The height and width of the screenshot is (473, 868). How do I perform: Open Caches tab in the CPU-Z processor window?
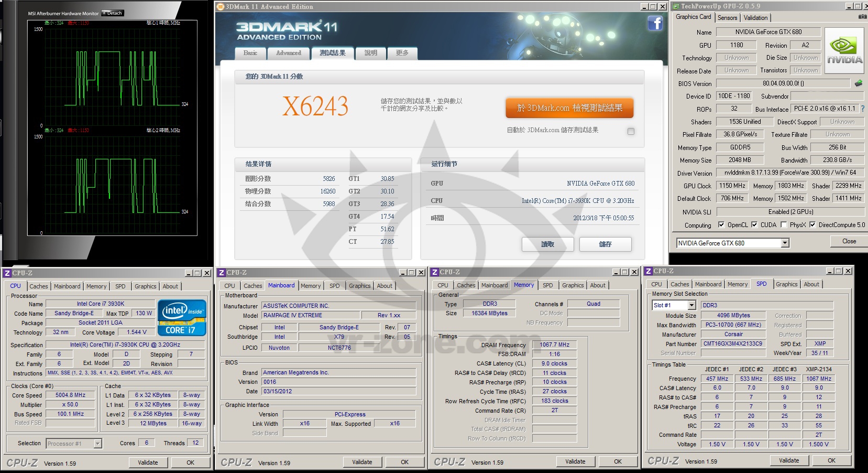pos(39,286)
